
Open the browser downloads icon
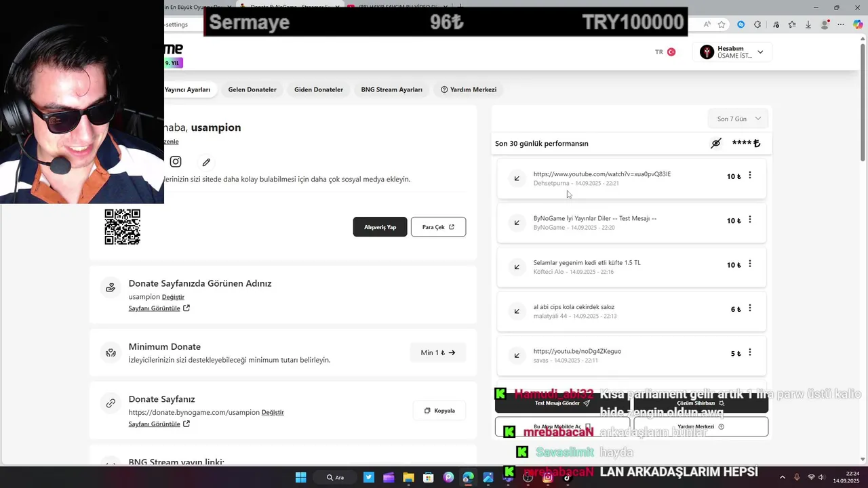click(808, 24)
